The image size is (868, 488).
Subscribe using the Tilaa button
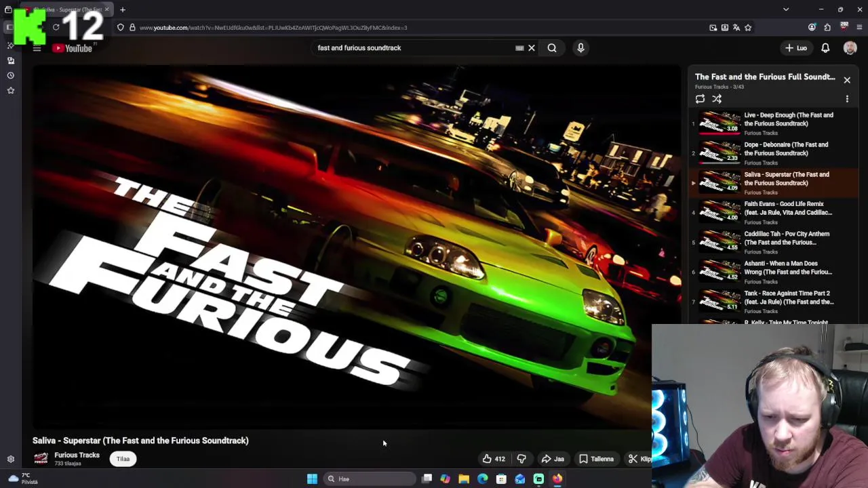(x=123, y=459)
